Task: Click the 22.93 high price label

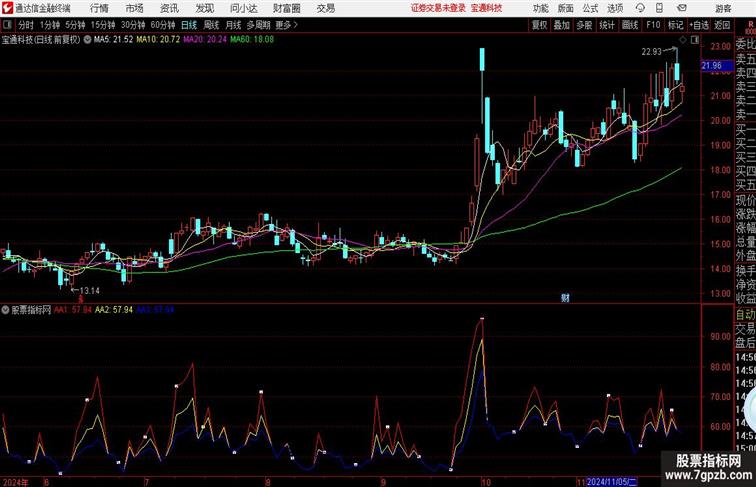Action: pyautogui.click(x=651, y=52)
